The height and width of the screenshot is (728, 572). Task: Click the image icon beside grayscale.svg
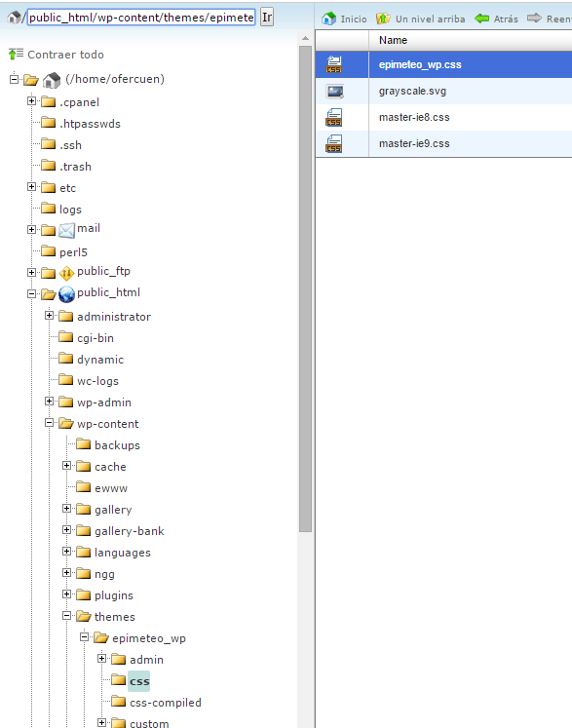[x=335, y=92]
